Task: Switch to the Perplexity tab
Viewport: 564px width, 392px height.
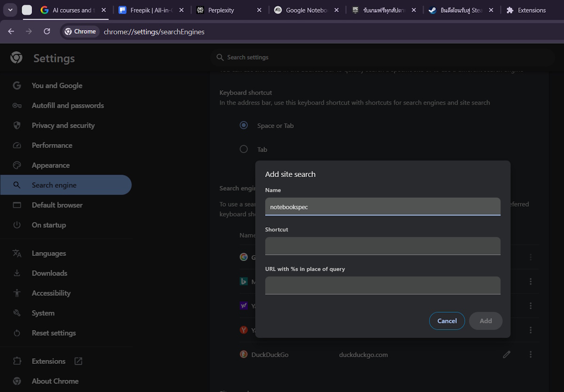Action: point(221,10)
